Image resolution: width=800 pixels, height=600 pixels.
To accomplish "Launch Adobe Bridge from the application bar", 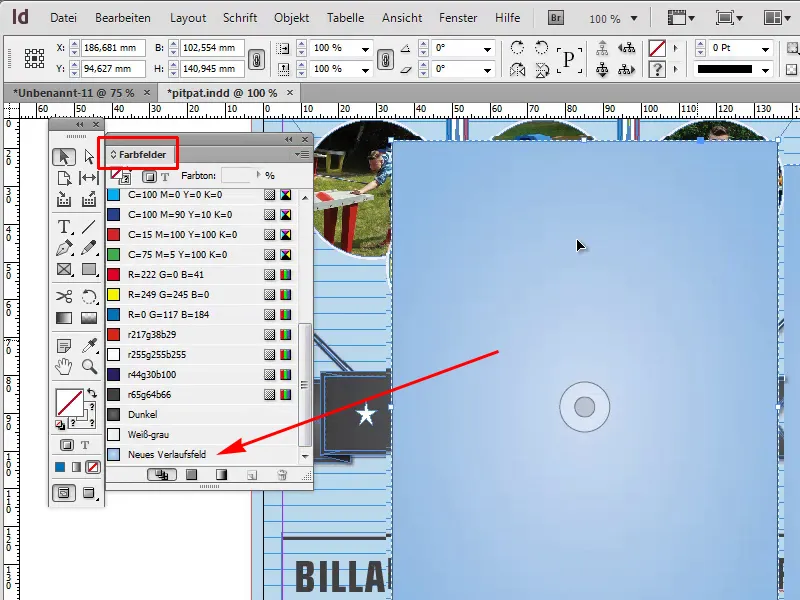I will [x=554, y=17].
